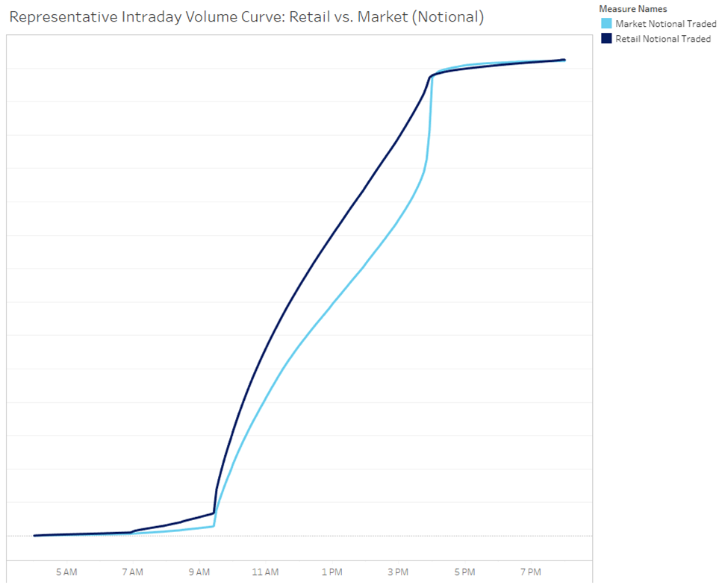
Task: Click the 5 PM axis label
Action: (464, 572)
